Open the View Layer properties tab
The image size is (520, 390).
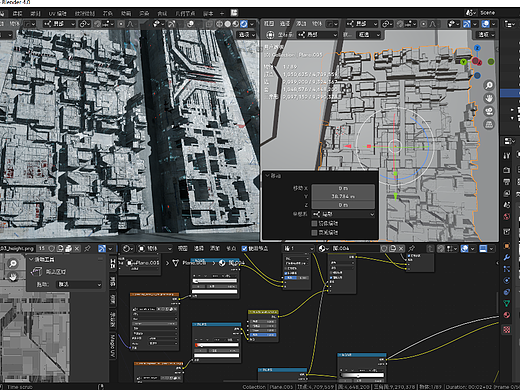pyautogui.click(x=507, y=193)
